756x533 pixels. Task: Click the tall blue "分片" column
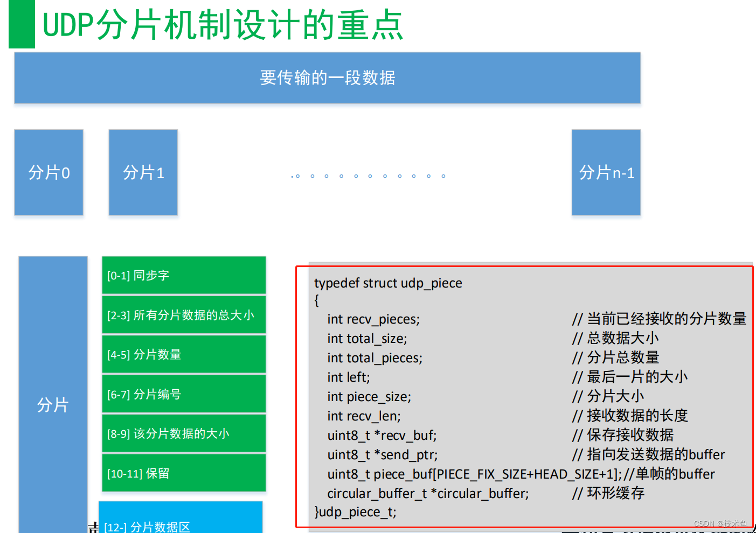tap(53, 395)
